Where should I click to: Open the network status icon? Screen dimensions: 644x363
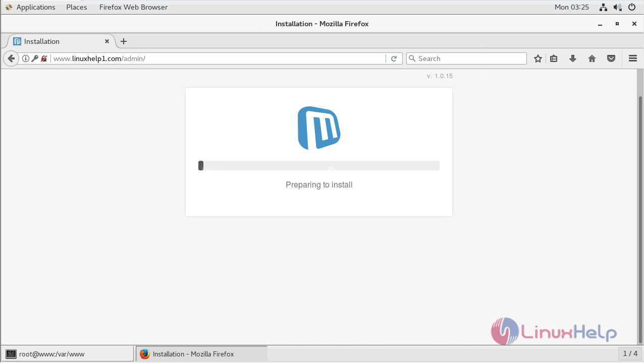[x=603, y=7]
